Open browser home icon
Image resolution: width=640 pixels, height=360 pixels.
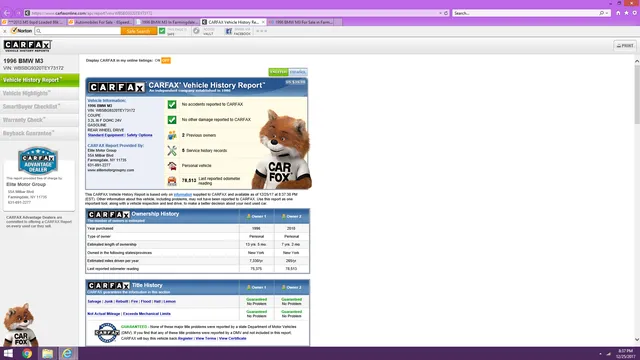(x=618, y=13)
